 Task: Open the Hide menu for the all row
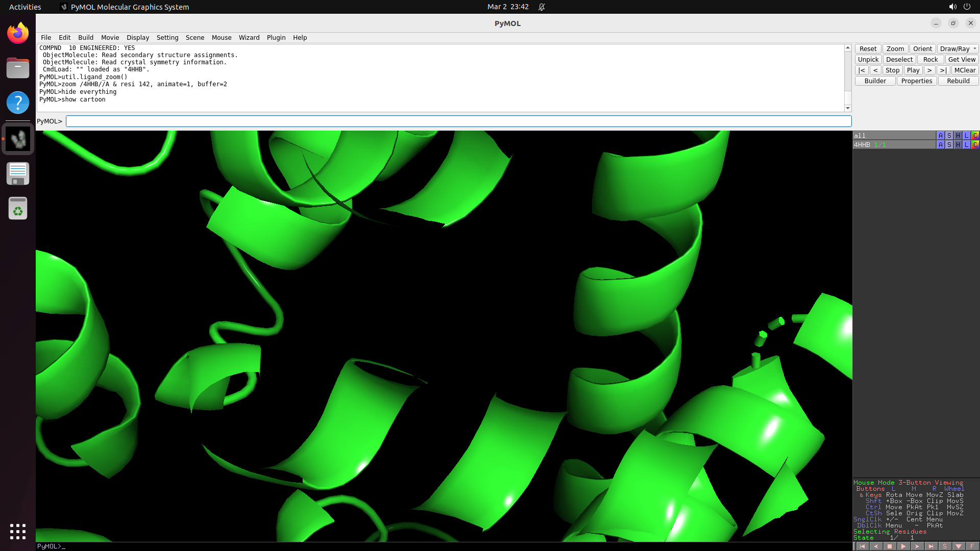coord(958,136)
